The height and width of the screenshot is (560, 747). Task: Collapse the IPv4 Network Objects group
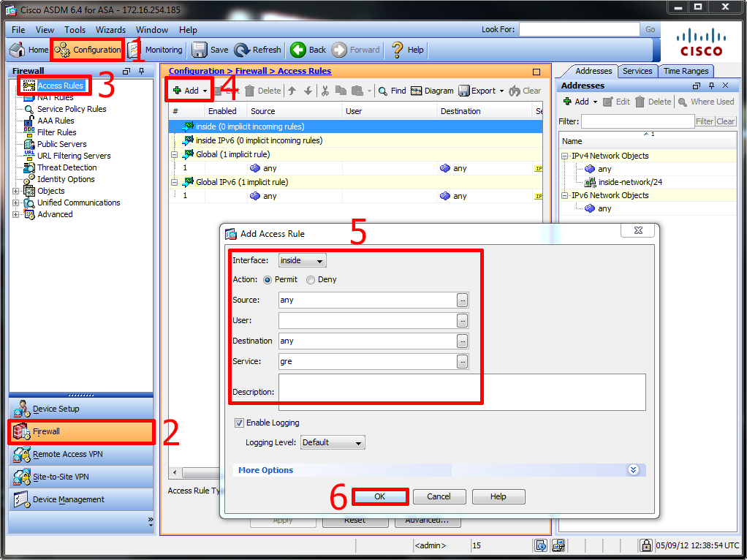[x=564, y=156]
